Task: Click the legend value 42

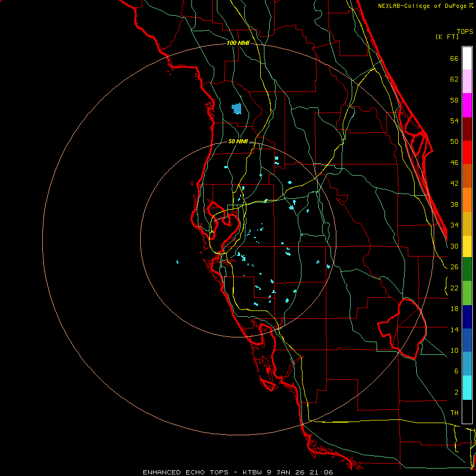Action: point(454,183)
